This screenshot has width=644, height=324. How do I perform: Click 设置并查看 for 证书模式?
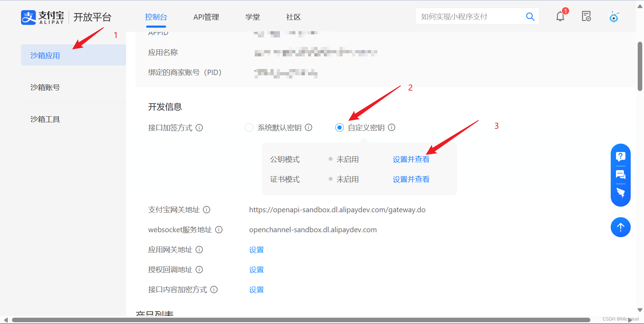tap(411, 179)
